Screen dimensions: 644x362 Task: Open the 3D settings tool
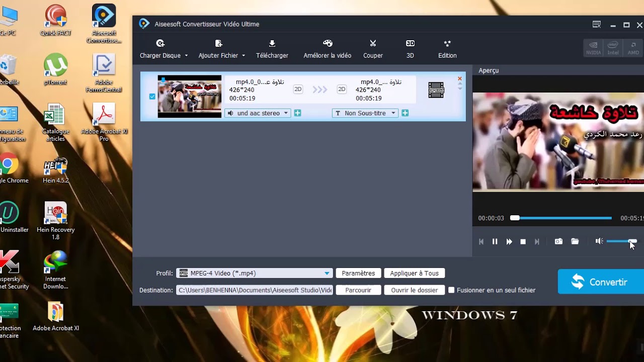click(x=410, y=49)
